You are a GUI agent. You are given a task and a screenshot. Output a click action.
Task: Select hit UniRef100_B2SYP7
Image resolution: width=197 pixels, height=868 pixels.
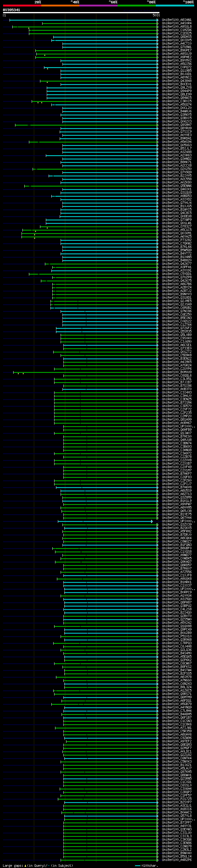176,802
